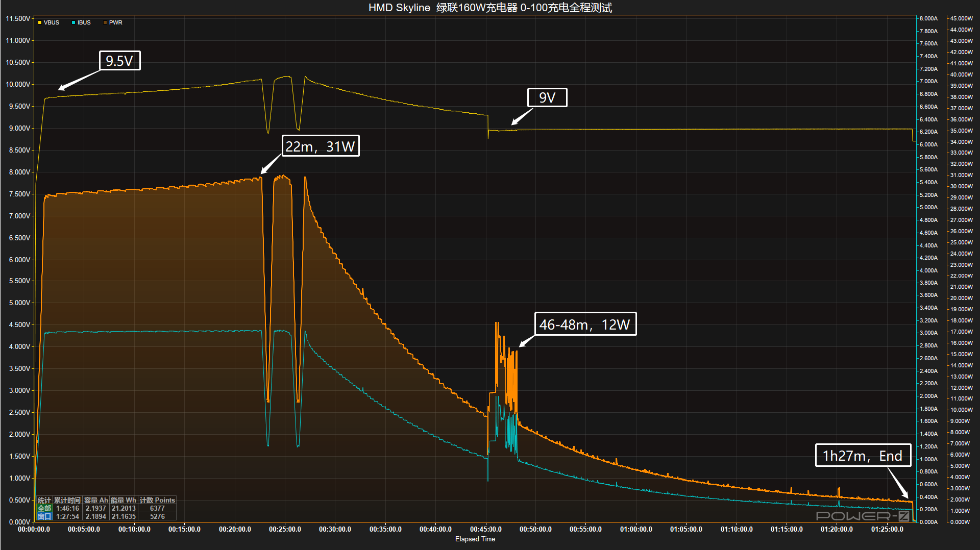Click the 00:00:00.0 tick on the time axis
Viewport: 980px width, 550px height.
click(x=34, y=529)
